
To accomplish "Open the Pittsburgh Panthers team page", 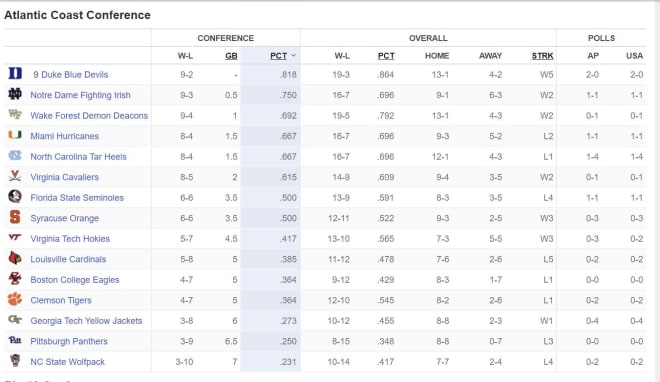I will [69, 341].
